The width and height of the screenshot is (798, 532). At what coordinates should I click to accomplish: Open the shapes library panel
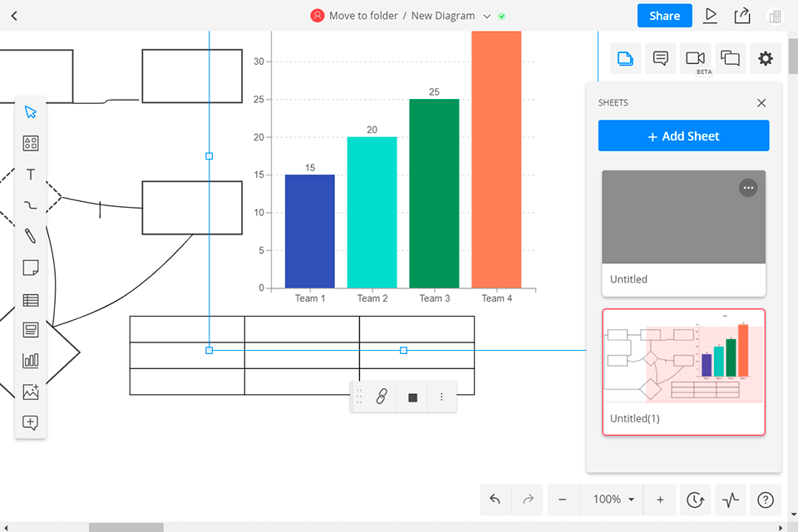pyautogui.click(x=30, y=143)
